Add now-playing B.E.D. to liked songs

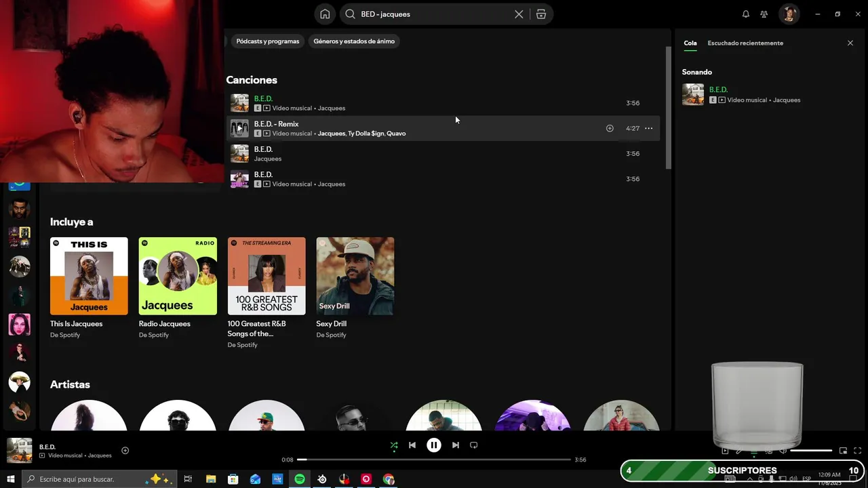(x=125, y=451)
